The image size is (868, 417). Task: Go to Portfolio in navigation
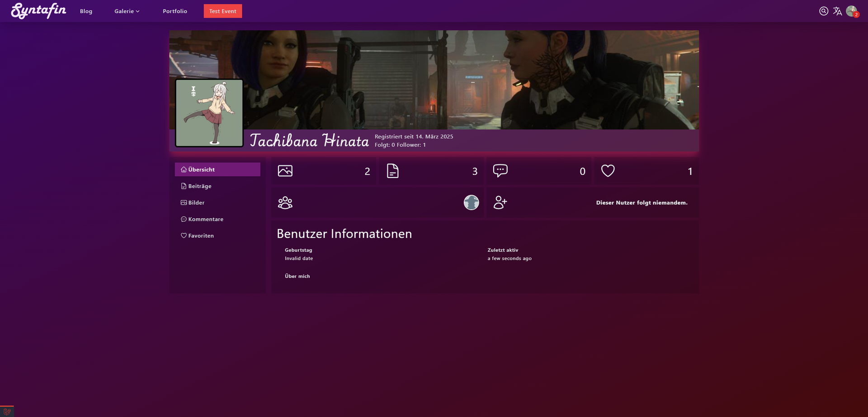click(x=175, y=11)
